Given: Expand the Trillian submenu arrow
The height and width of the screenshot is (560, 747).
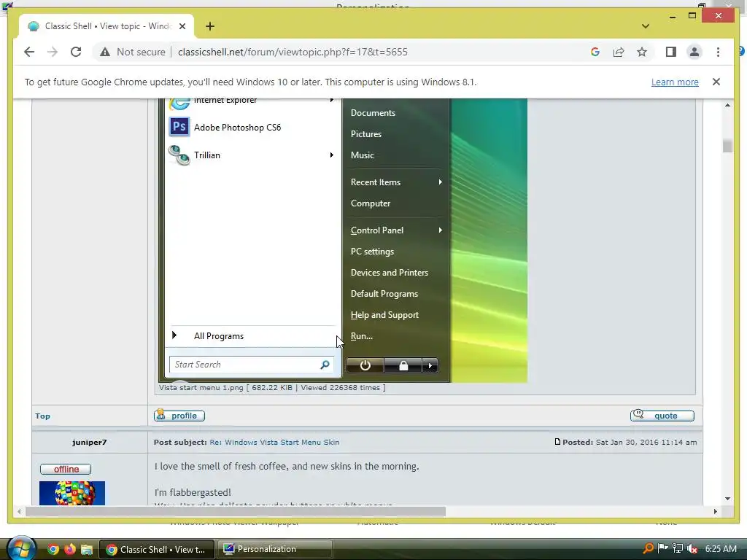Looking at the screenshot, I should coord(332,155).
